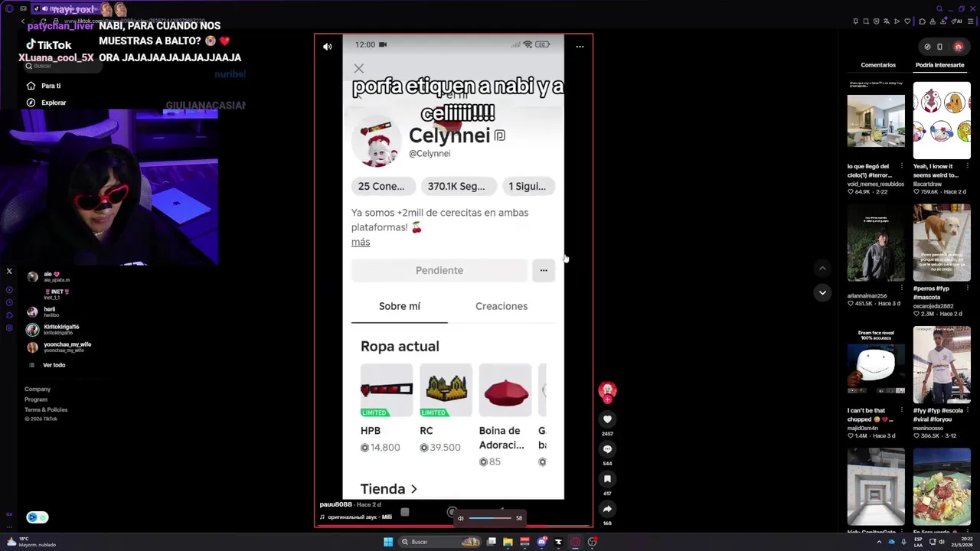
Task: Open the Terms & Policies footer link
Action: click(x=46, y=409)
